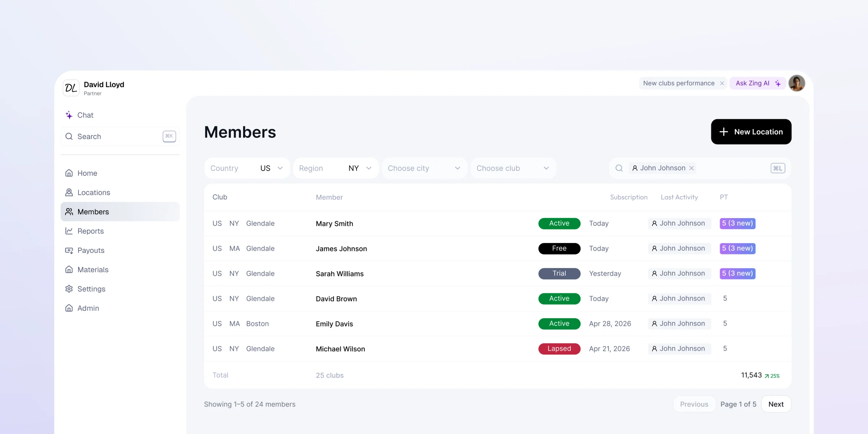
Task: Focus the members search input
Action: coord(700,168)
